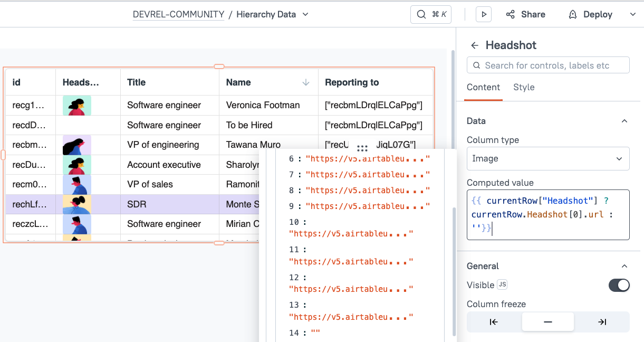Select the Content tab

[483, 87]
